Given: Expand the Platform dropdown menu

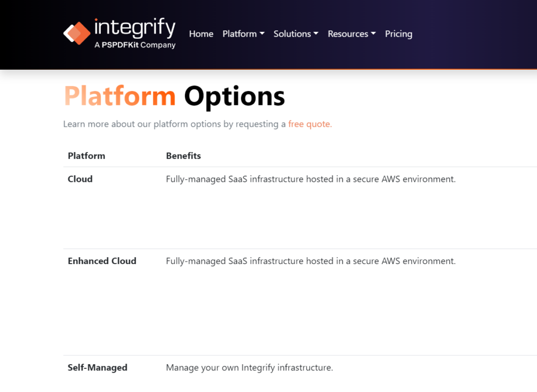Looking at the screenshot, I should [x=243, y=34].
